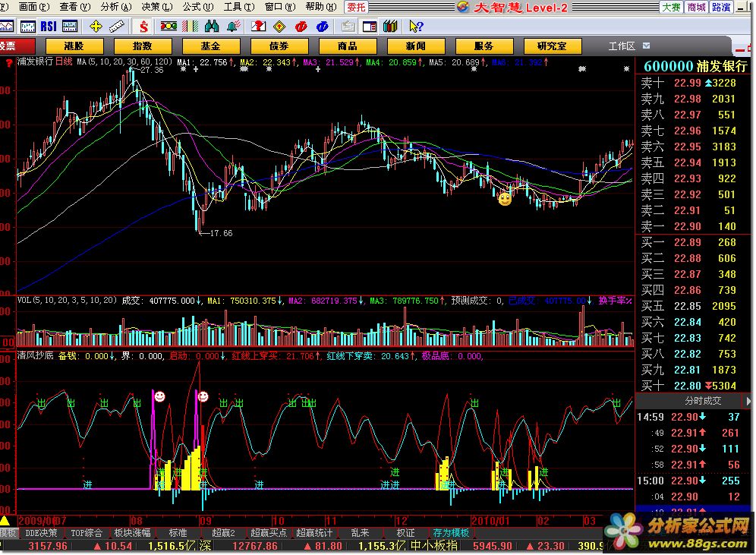Select the 指数 category button
Viewport: 756px width, 555px height.
pyautogui.click(x=143, y=46)
